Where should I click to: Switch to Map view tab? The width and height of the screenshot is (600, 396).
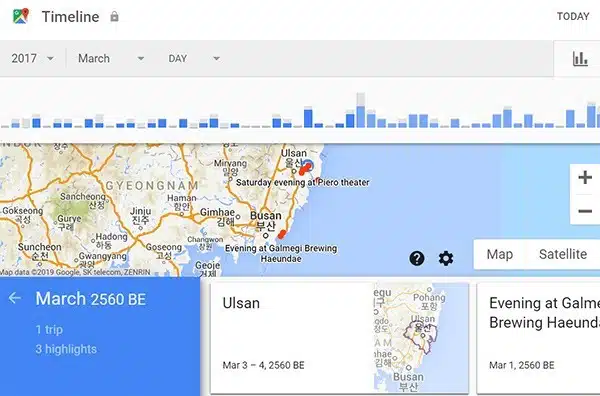pos(499,254)
